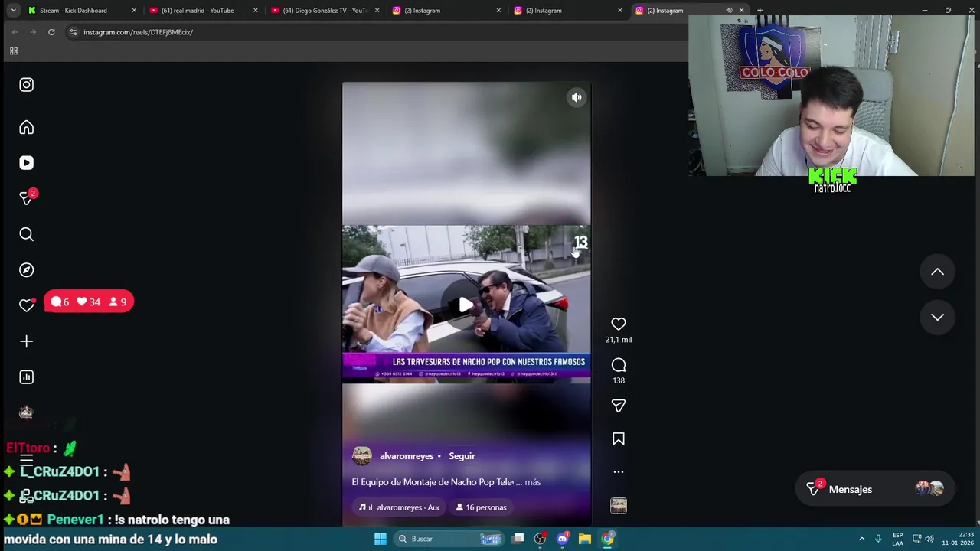The width and height of the screenshot is (980, 551).
Task: Open alvaromreyes profile name
Action: [x=407, y=456]
